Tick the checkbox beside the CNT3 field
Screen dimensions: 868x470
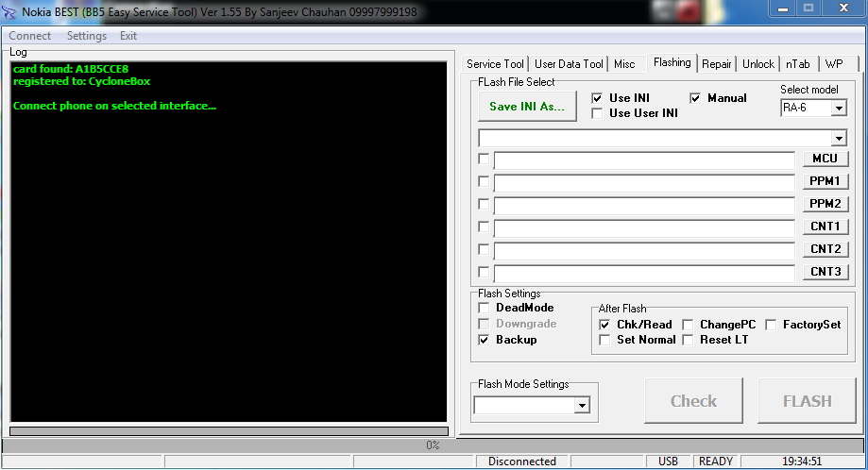click(484, 272)
